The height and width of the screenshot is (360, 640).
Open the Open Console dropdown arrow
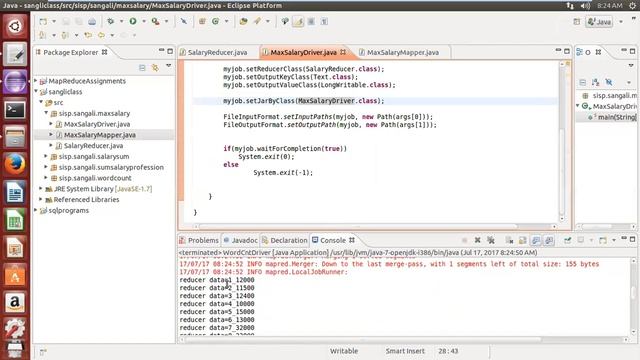[x=613, y=240]
